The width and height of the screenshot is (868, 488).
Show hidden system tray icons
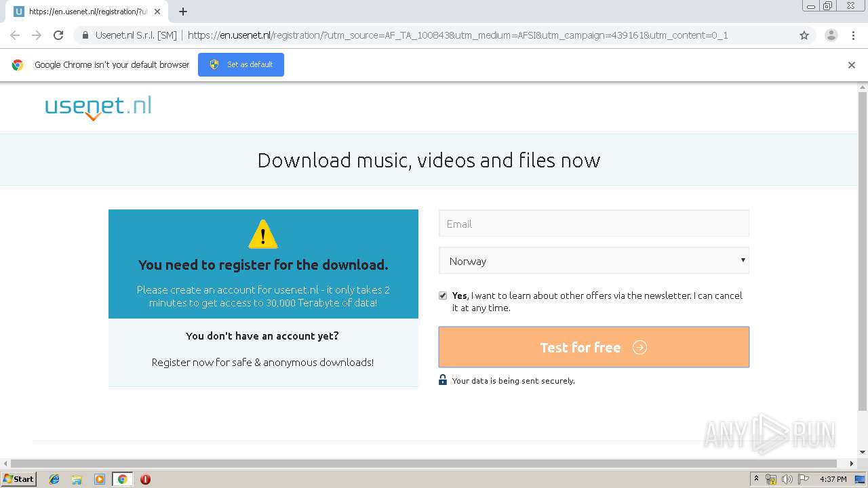click(x=756, y=479)
